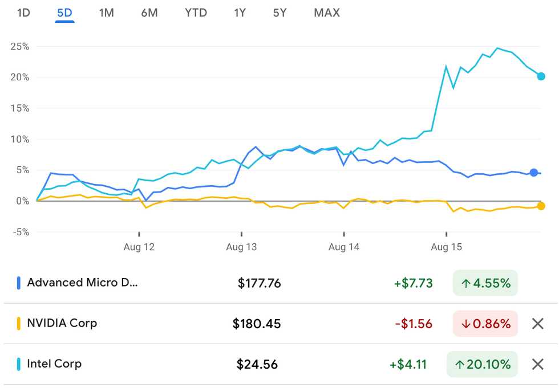Click the AMD blue color marker
Image resolution: width=559 pixels, height=392 pixels.
(x=19, y=283)
